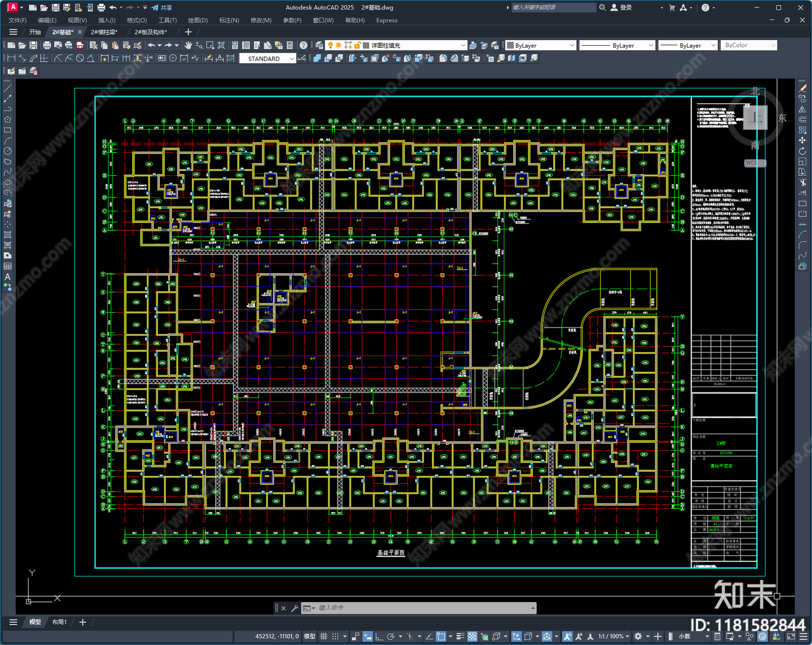The image size is (812, 645).
Task: Toggle lineweight display in status bar
Action: tap(460, 636)
